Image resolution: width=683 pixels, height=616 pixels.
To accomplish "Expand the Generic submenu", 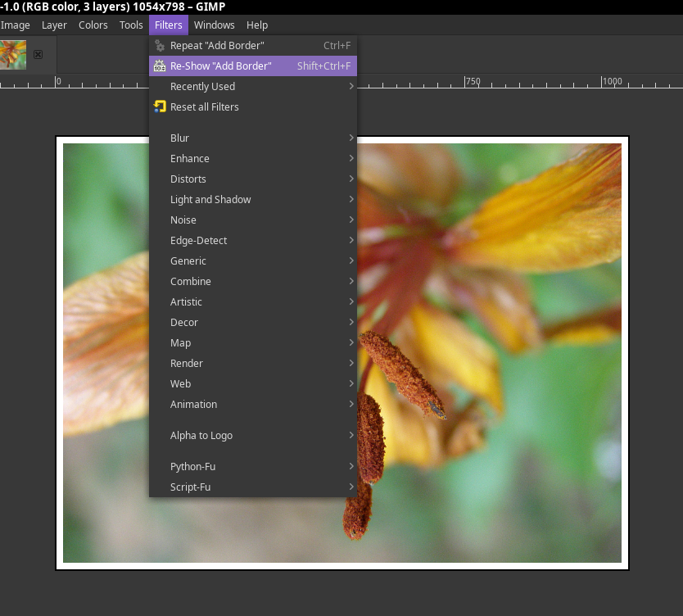I will 253,260.
